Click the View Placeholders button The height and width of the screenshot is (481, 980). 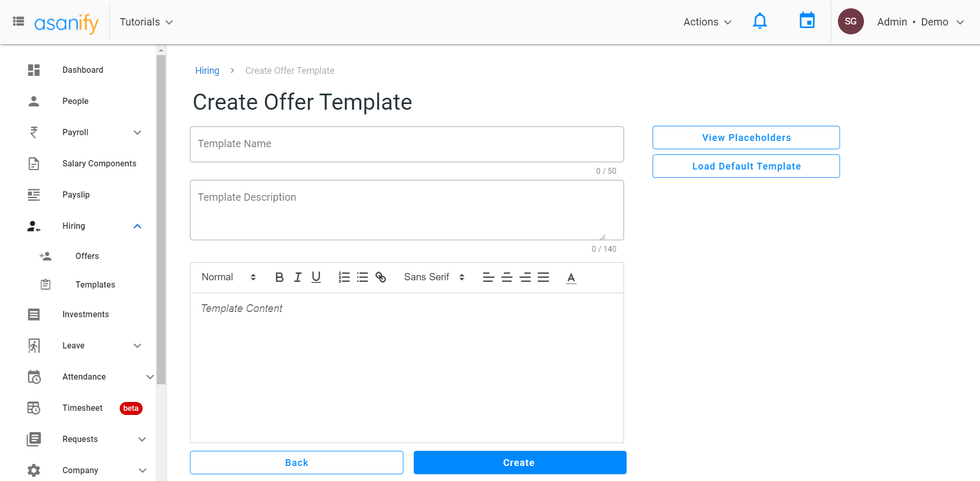click(746, 137)
